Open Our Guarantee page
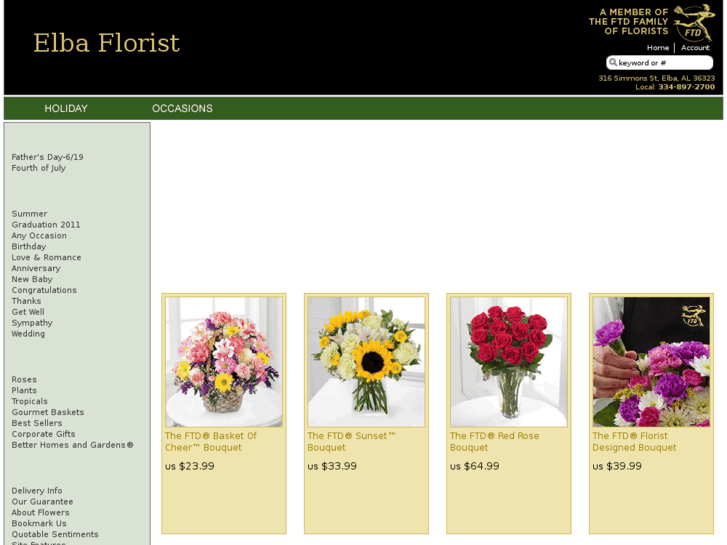 pos(42,502)
